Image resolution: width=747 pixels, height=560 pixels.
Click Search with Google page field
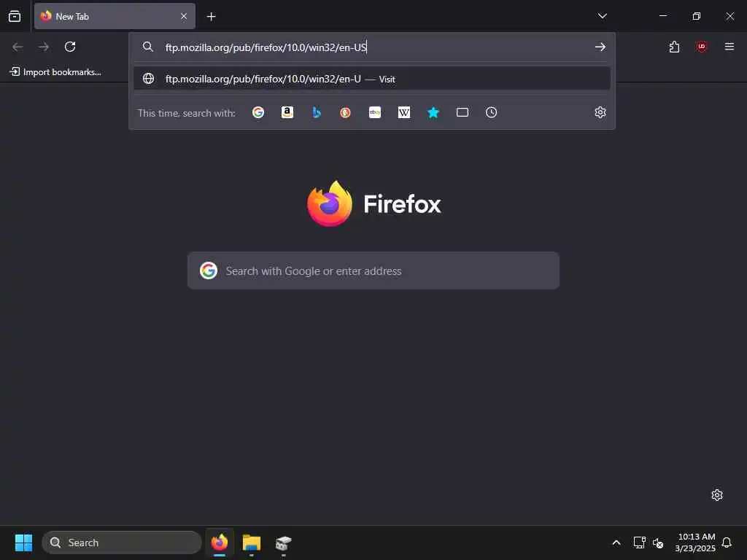click(x=373, y=271)
